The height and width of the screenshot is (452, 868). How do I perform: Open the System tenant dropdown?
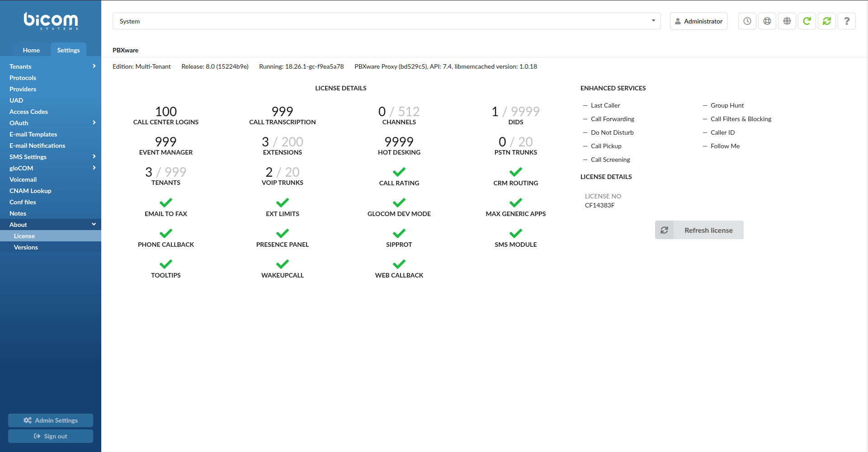[x=387, y=21]
